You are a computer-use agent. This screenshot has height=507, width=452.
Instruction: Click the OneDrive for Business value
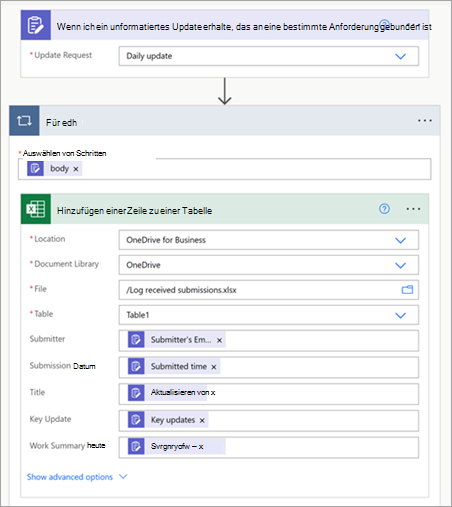[166, 240]
